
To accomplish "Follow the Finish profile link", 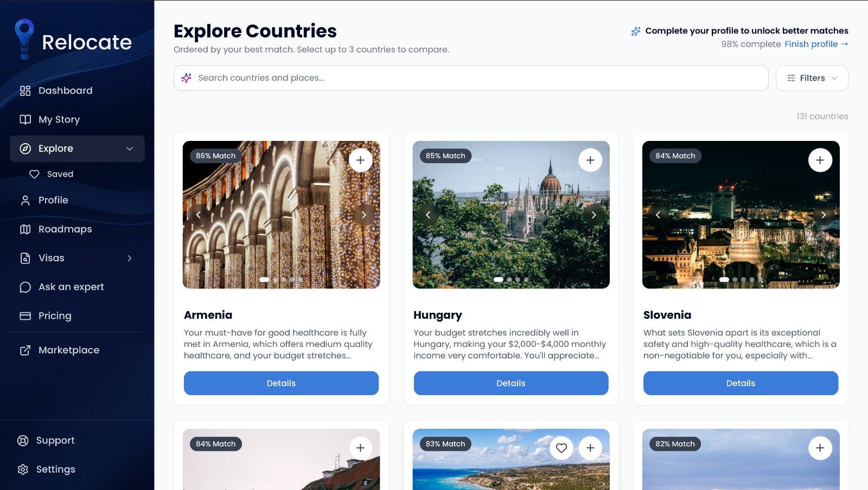I will [x=816, y=44].
